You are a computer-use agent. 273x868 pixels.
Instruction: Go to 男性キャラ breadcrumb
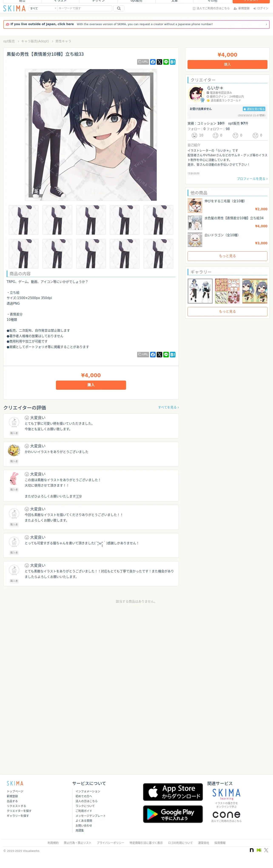pyautogui.click(x=63, y=41)
